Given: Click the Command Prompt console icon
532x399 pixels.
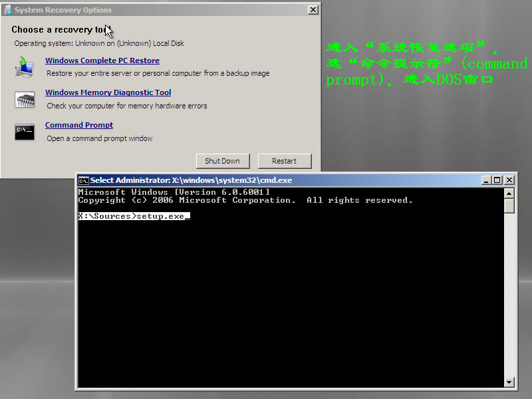Looking at the screenshot, I should 25,132.
